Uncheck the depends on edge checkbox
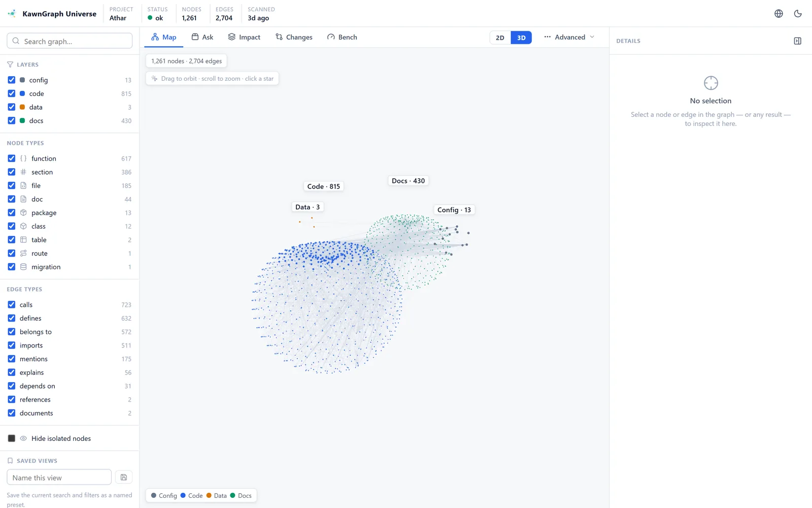812x508 pixels. 12,386
